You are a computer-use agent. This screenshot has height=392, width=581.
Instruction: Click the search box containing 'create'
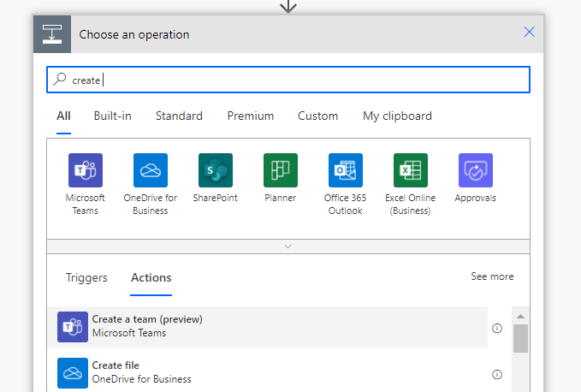pyautogui.click(x=288, y=80)
